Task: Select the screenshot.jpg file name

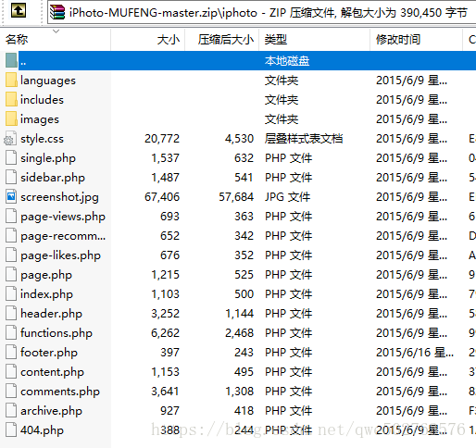Action: point(59,197)
